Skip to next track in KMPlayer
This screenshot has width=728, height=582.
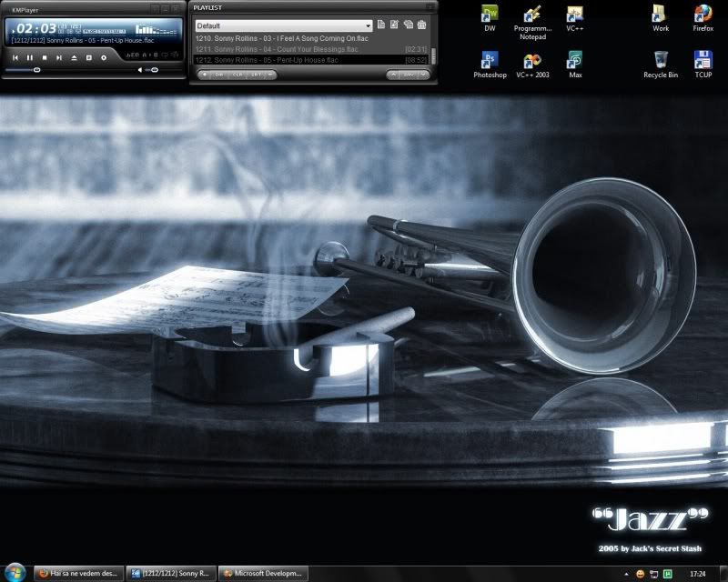coord(59,57)
